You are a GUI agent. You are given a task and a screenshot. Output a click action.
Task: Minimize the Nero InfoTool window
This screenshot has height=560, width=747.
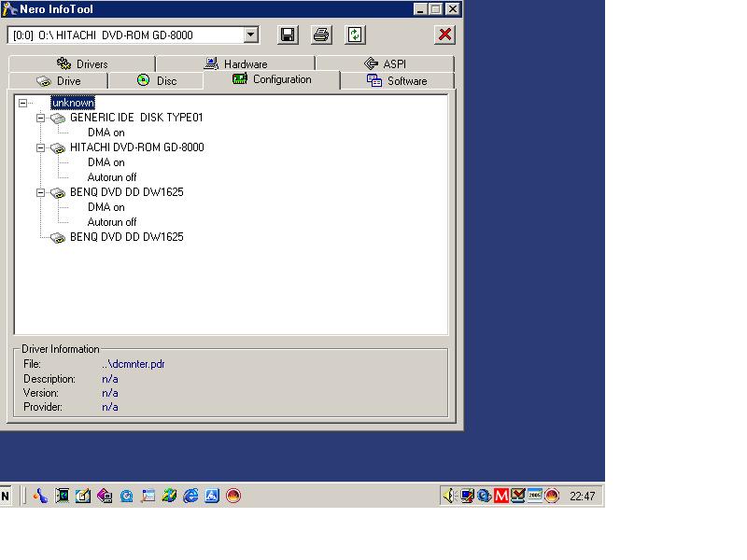419,9
